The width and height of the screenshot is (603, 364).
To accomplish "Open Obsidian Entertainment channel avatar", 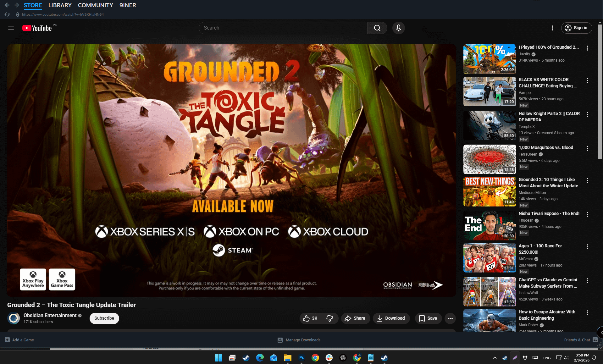I will click(14, 318).
